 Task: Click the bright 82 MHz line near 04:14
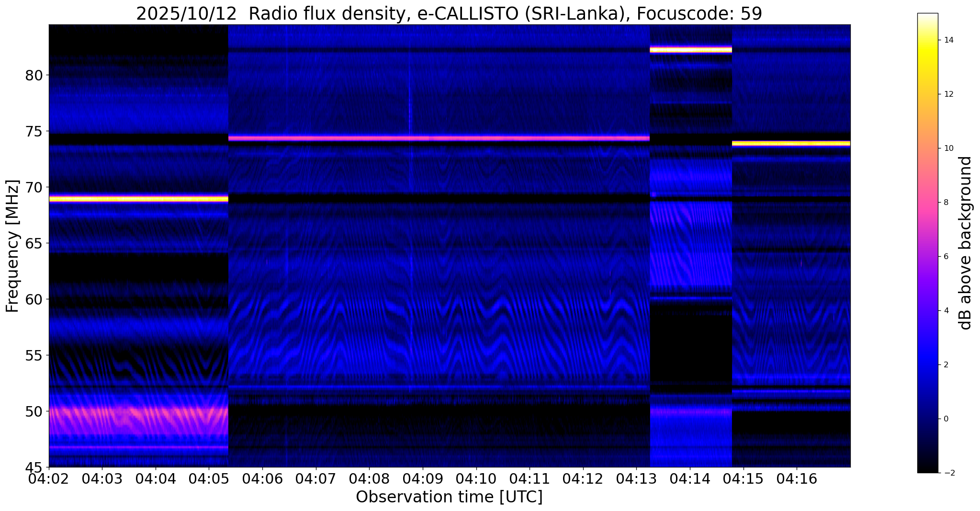[691, 49]
